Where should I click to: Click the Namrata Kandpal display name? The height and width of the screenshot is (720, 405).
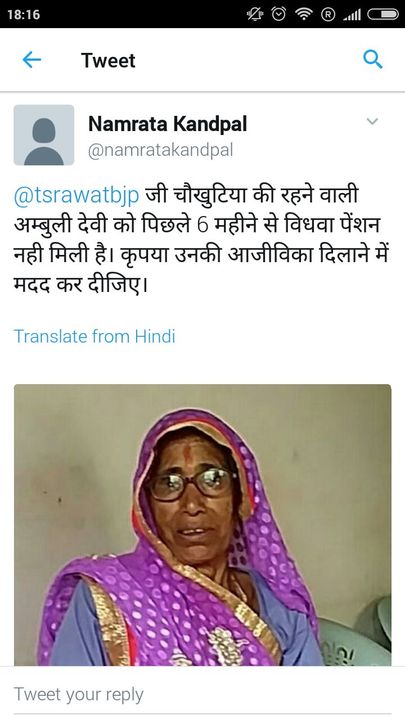[168, 124]
